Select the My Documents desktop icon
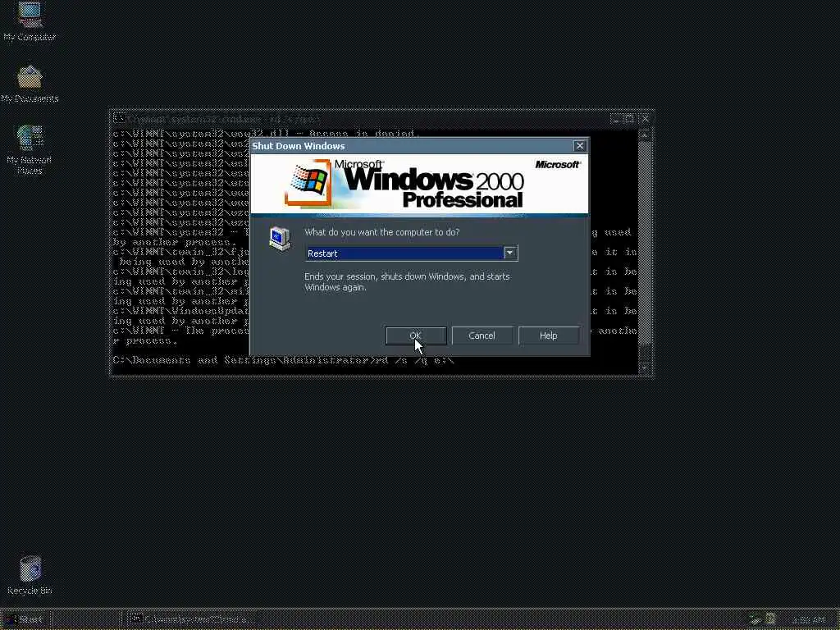 tap(30, 84)
